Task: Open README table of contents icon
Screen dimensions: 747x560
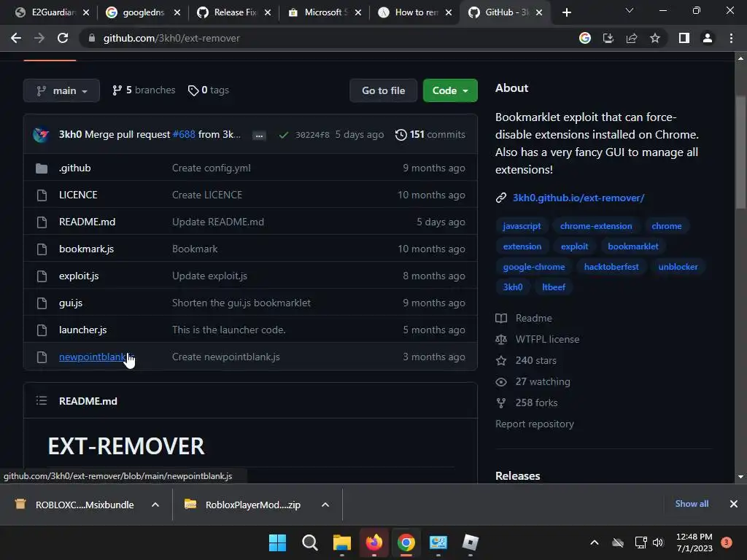Action: coord(42,400)
